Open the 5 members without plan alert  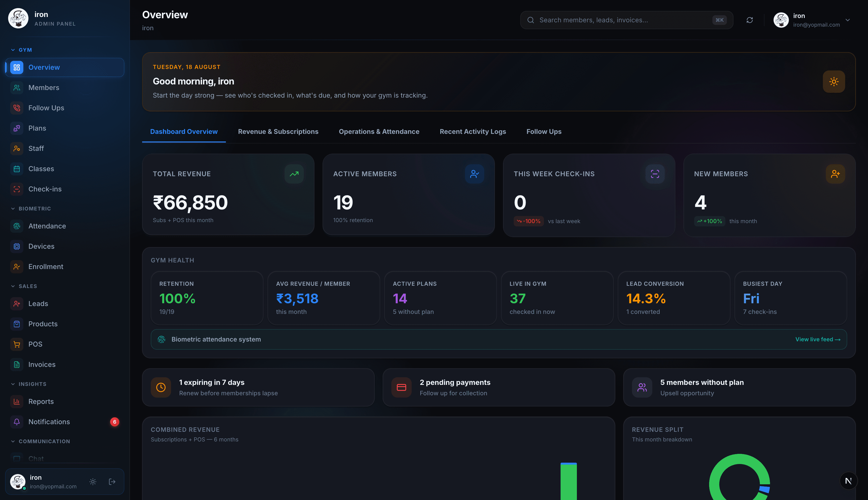click(x=739, y=387)
